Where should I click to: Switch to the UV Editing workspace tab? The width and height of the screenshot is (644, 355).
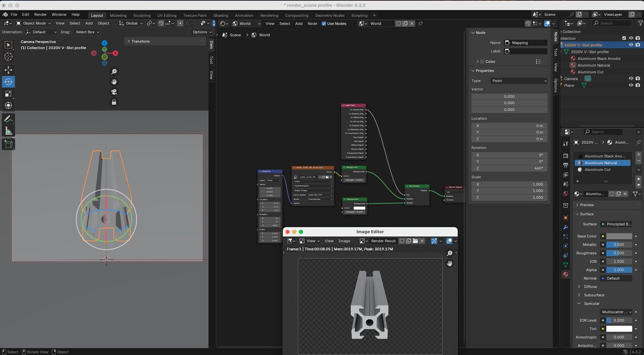[x=166, y=16]
